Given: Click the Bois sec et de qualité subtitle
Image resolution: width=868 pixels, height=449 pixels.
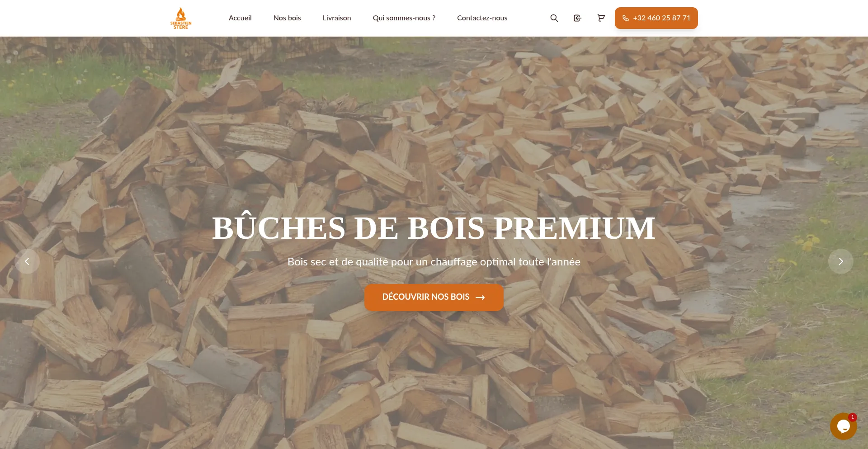Looking at the screenshot, I should point(434,262).
